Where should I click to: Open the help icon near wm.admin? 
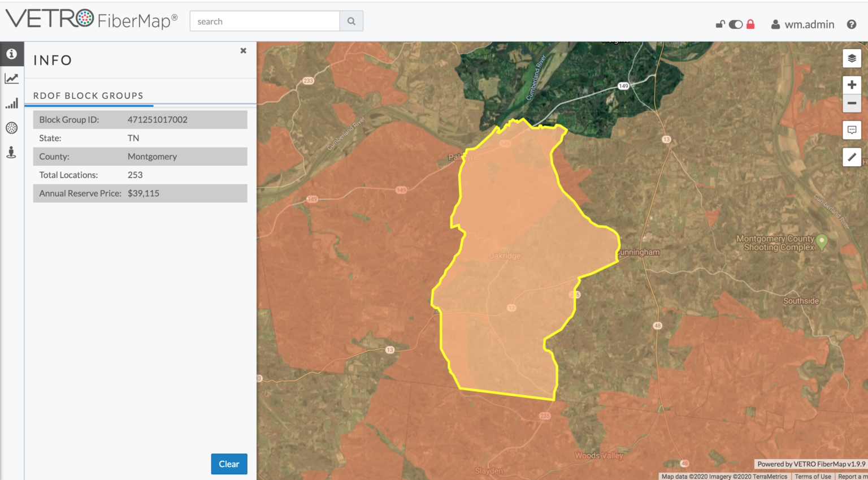click(x=852, y=24)
